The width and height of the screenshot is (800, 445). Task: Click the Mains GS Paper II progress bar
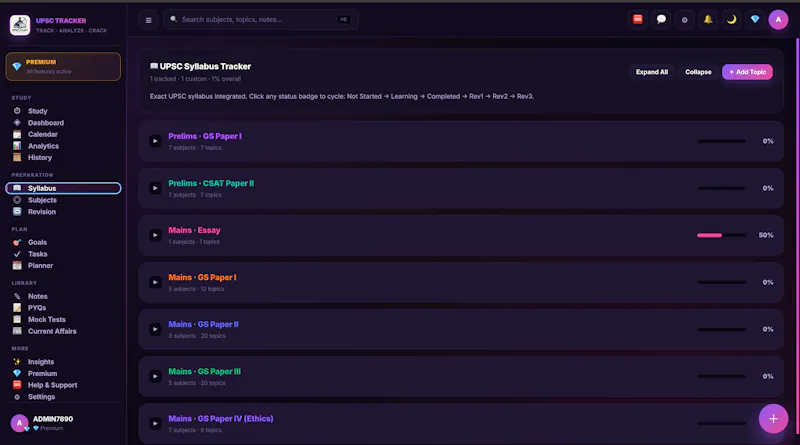coord(721,329)
